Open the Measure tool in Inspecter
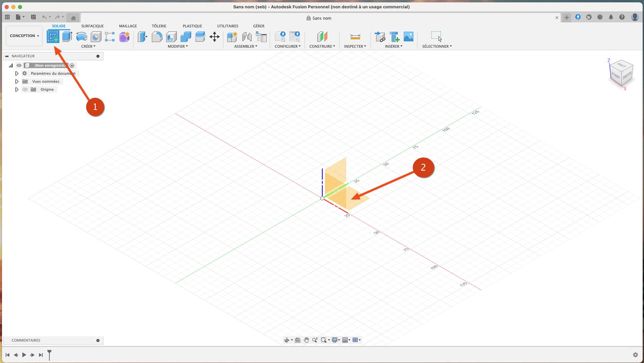 (x=355, y=36)
